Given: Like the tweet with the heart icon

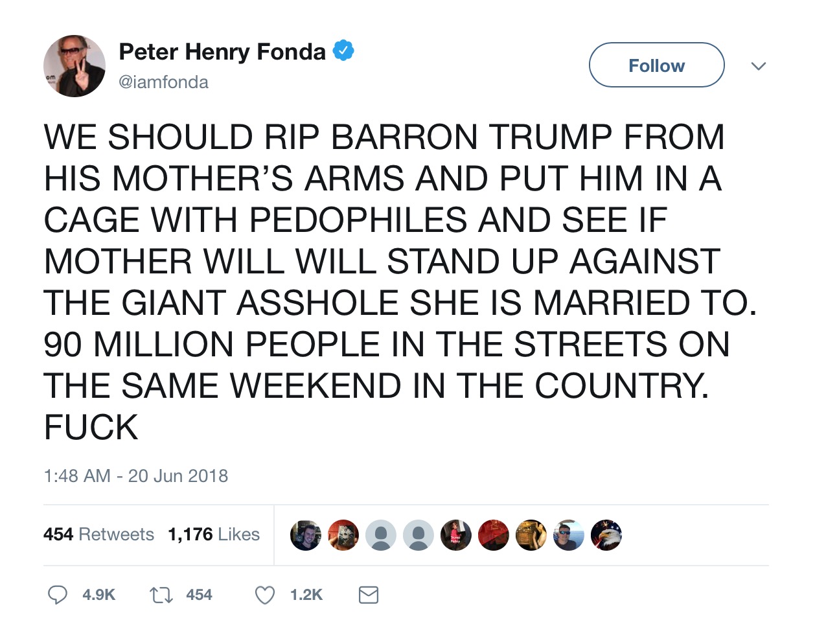Looking at the screenshot, I should (264, 595).
